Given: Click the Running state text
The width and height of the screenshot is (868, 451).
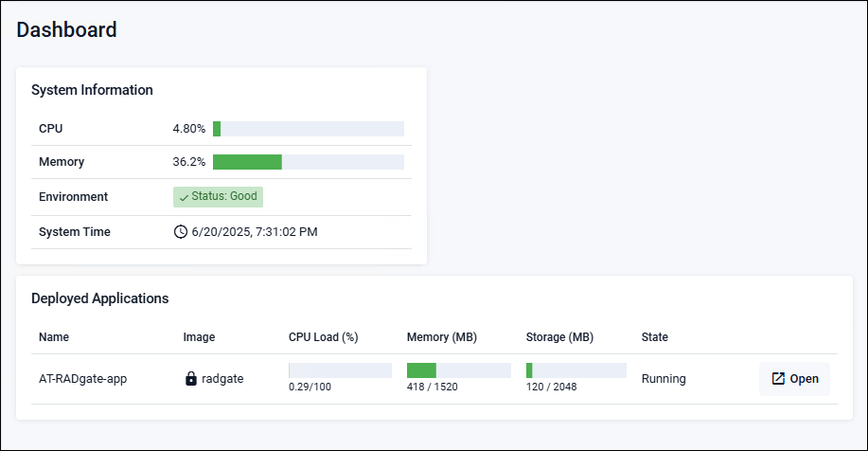Looking at the screenshot, I should click(x=664, y=379).
